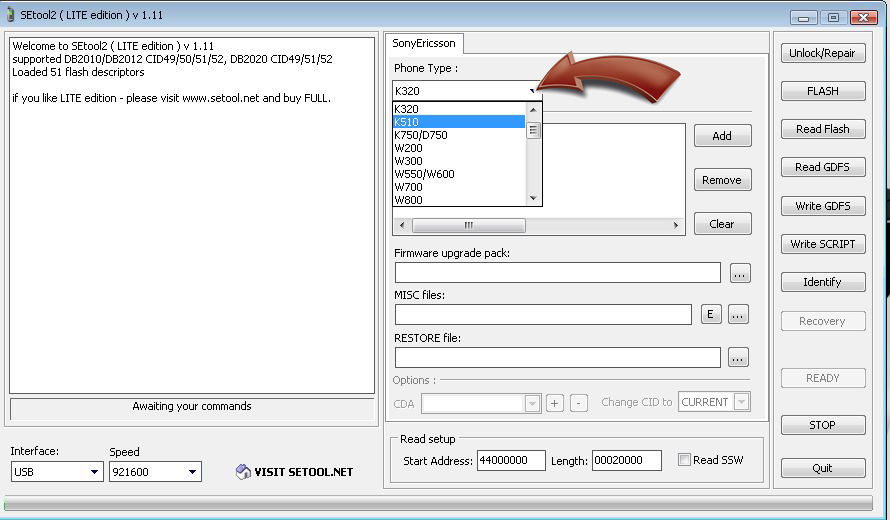Image resolution: width=890 pixels, height=520 pixels.
Task: Click the Unlock/Repair button
Action: tap(822, 53)
